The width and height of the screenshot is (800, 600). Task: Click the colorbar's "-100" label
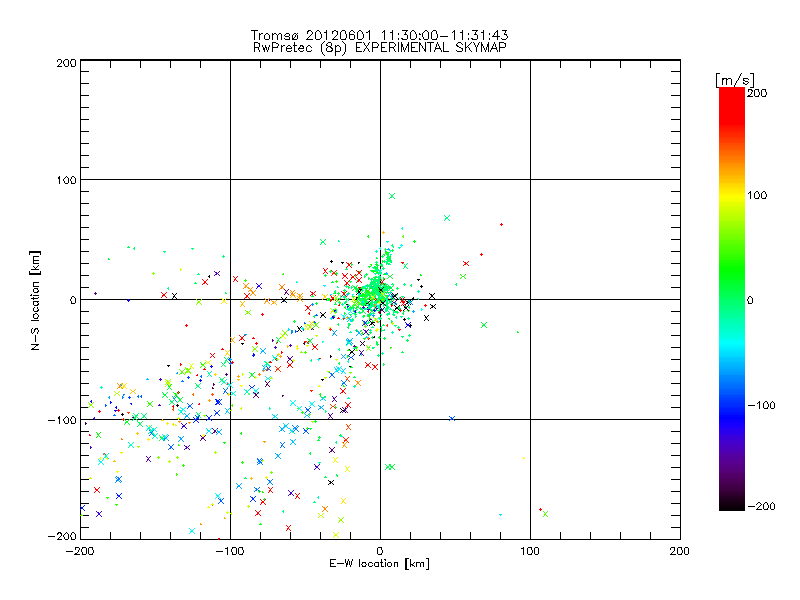click(x=761, y=405)
